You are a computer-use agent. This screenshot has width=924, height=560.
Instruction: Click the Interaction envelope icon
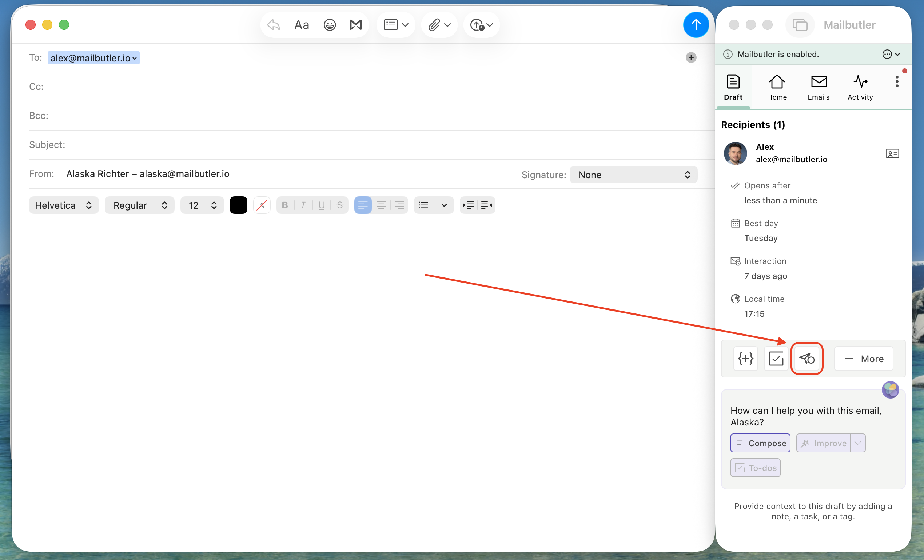(735, 261)
